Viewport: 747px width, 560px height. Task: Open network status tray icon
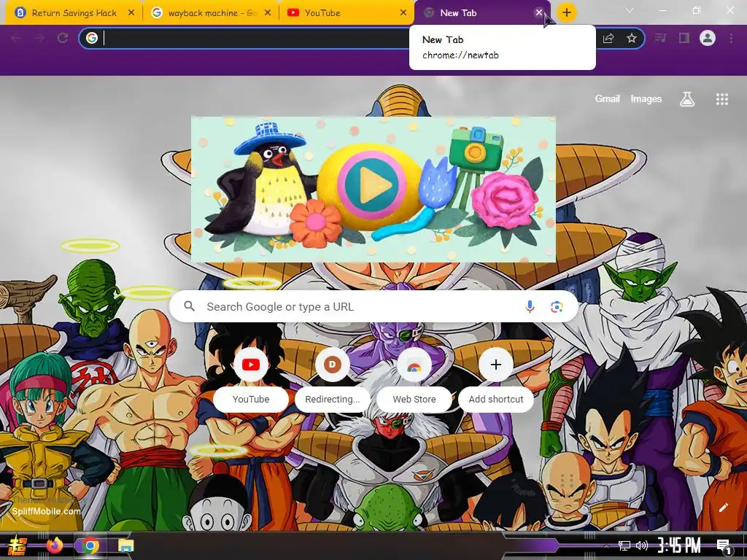click(x=624, y=545)
